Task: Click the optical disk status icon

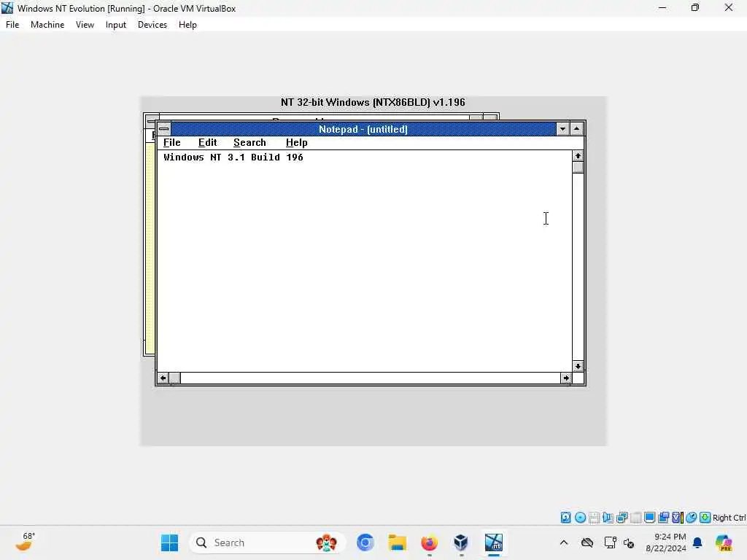Action: point(580,518)
